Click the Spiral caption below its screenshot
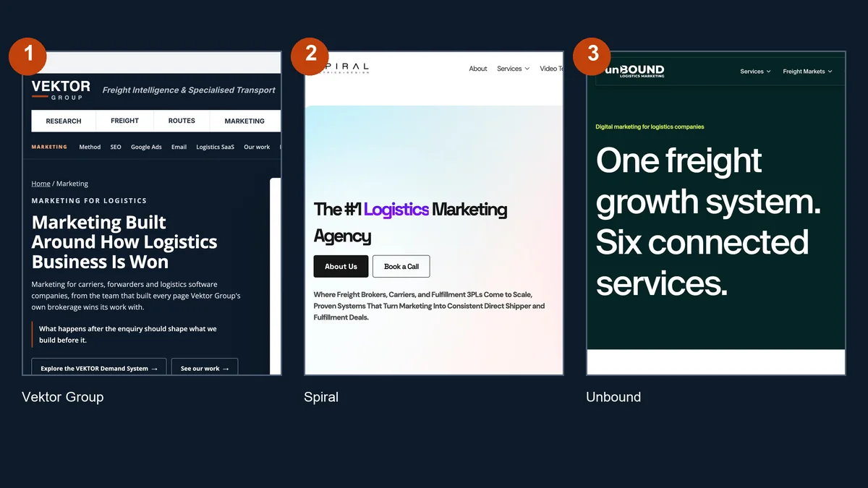Image resolution: width=868 pixels, height=488 pixels. pyautogui.click(x=321, y=397)
